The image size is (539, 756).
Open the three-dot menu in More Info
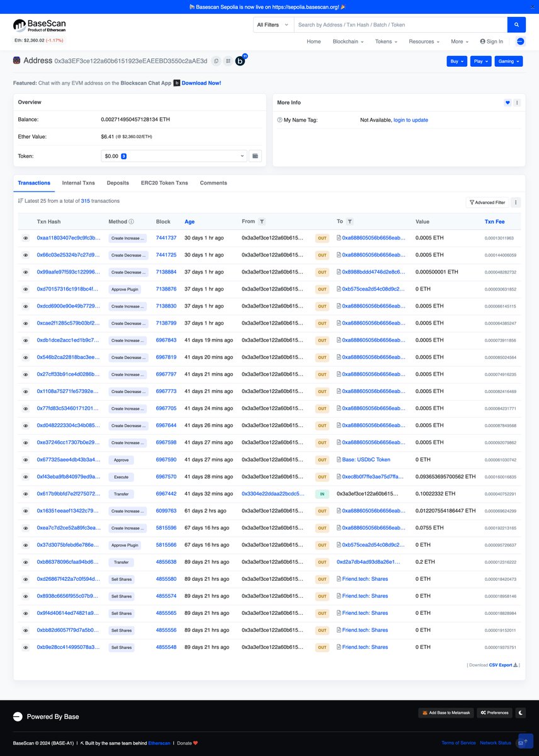pyautogui.click(x=517, y=103)
